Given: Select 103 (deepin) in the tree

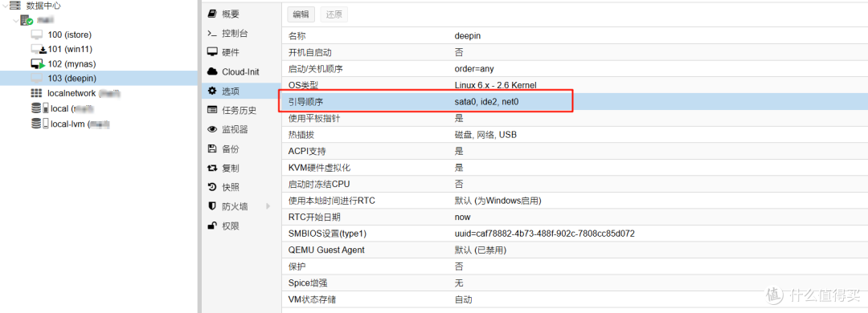Looking at the screenshot, I should click(72, 78).
